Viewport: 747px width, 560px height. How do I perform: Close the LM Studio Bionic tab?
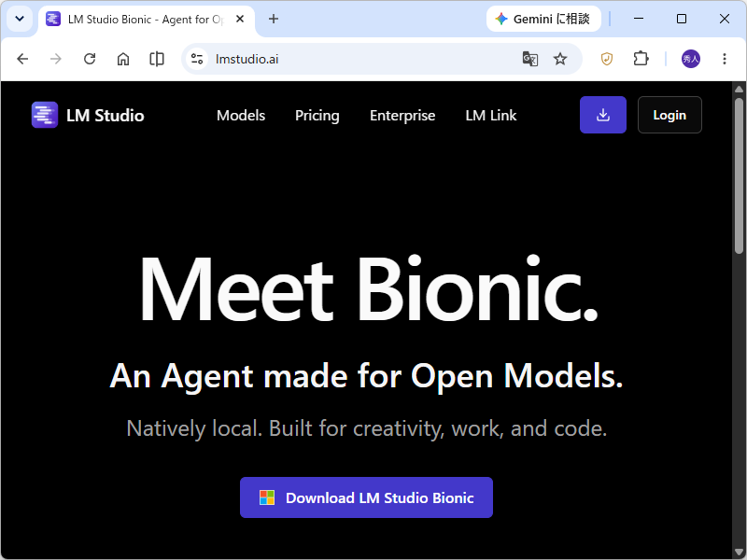pos(240,19)
